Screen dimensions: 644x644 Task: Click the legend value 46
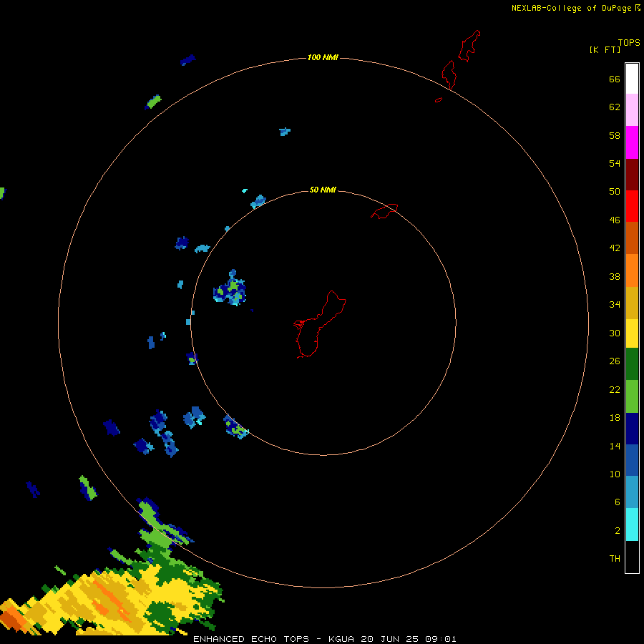(x=615, y=220)
